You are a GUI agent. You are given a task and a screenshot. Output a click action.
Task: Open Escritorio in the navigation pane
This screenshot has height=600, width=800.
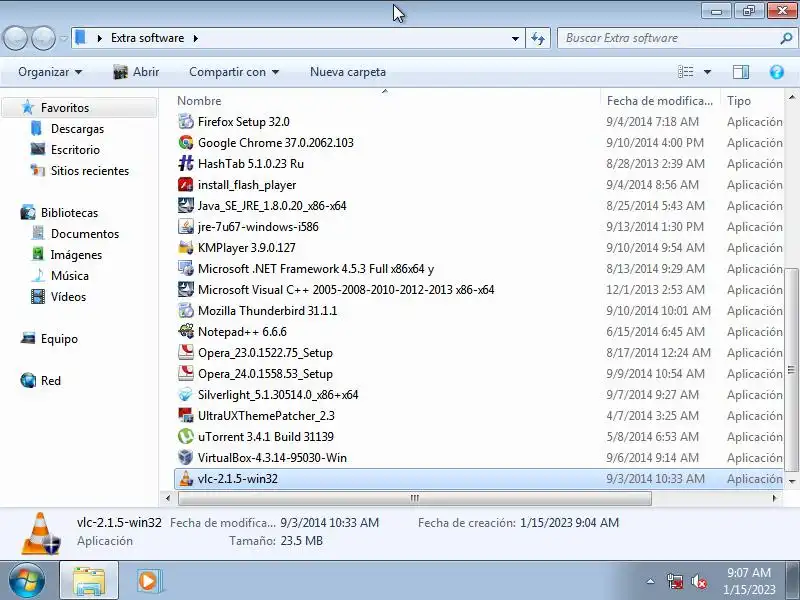(76, 149)
